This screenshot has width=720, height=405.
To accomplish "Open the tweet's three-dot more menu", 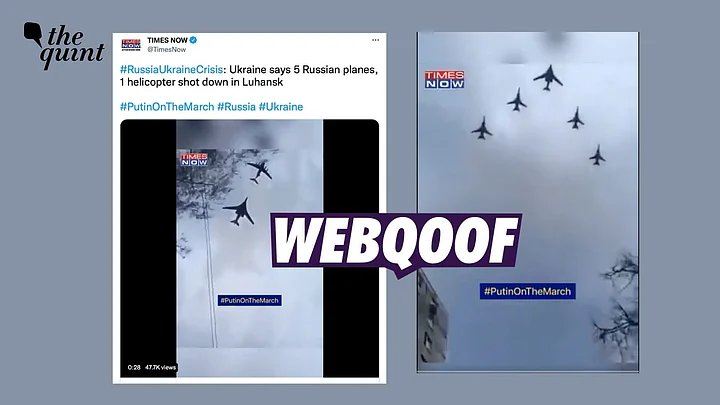I will tap(375, 40).
